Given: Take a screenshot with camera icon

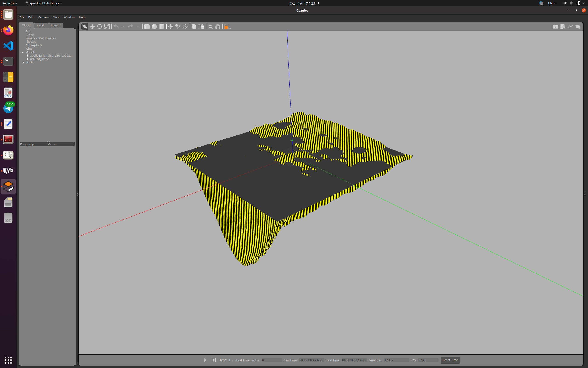Looking at the screenshot, I should 555,26.
